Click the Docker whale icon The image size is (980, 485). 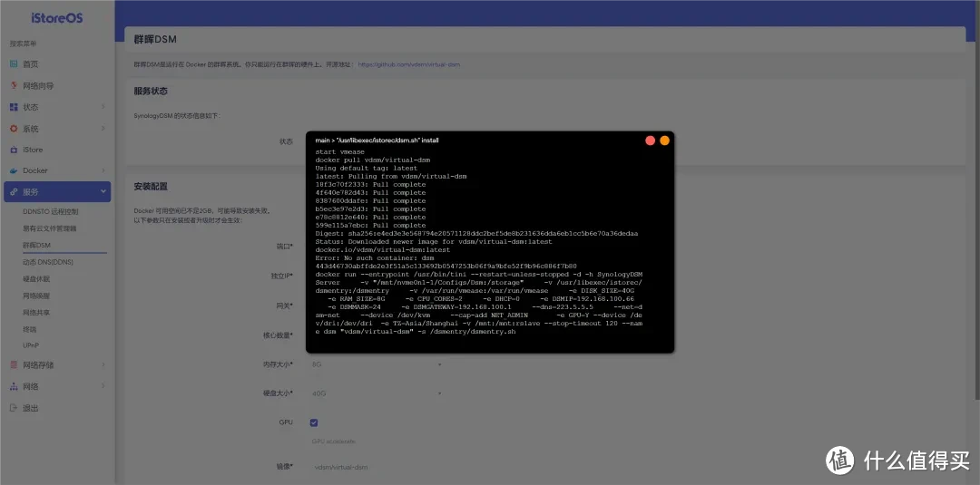click(14, 170)
